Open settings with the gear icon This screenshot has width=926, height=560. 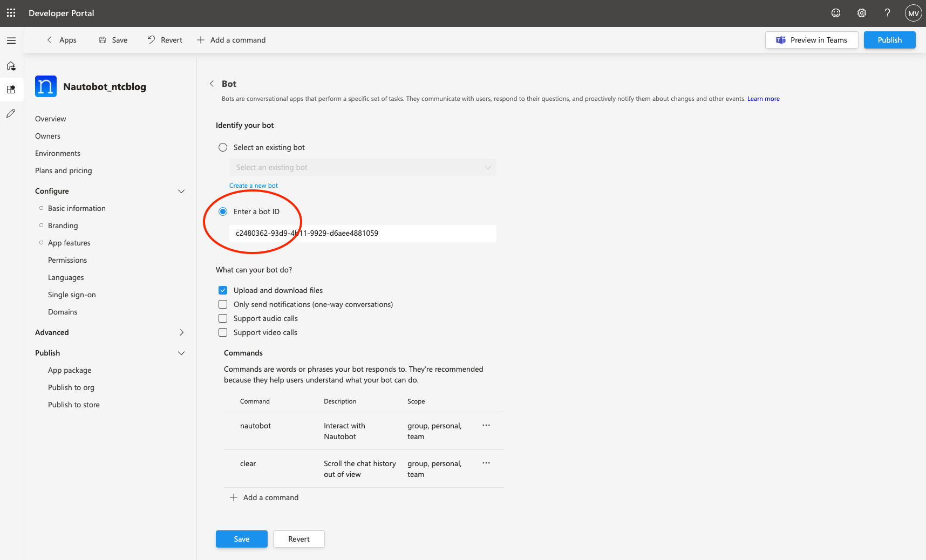pyautogui.click(x=861, y=13)
